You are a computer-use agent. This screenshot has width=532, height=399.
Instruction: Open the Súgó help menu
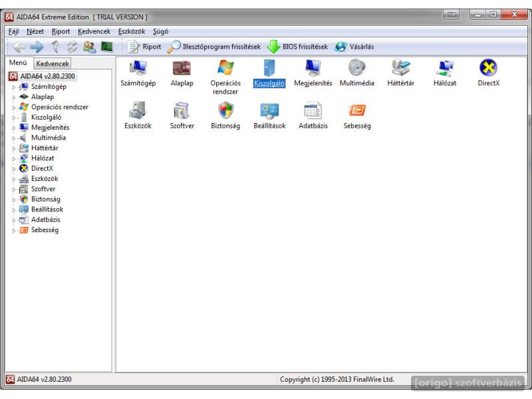[x=160, y=31]
